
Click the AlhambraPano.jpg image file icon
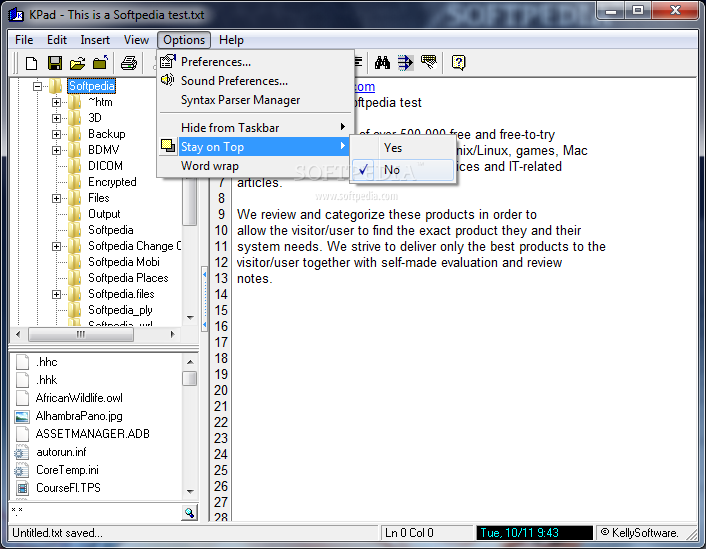click(x=22, y=416)
